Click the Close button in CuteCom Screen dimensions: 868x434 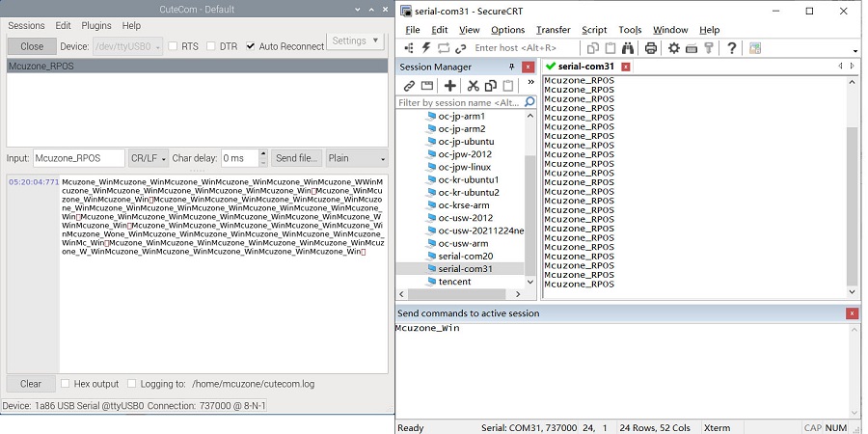pyautogui.click(x=32, y=46)
